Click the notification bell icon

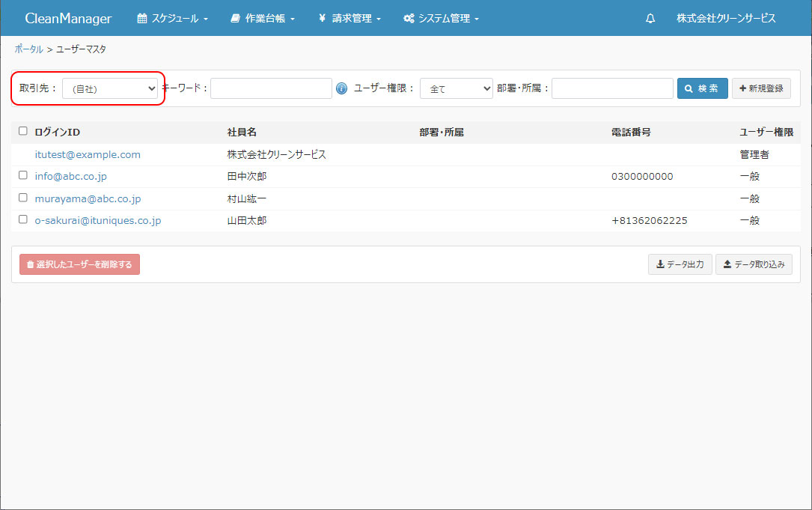point(650,19)
